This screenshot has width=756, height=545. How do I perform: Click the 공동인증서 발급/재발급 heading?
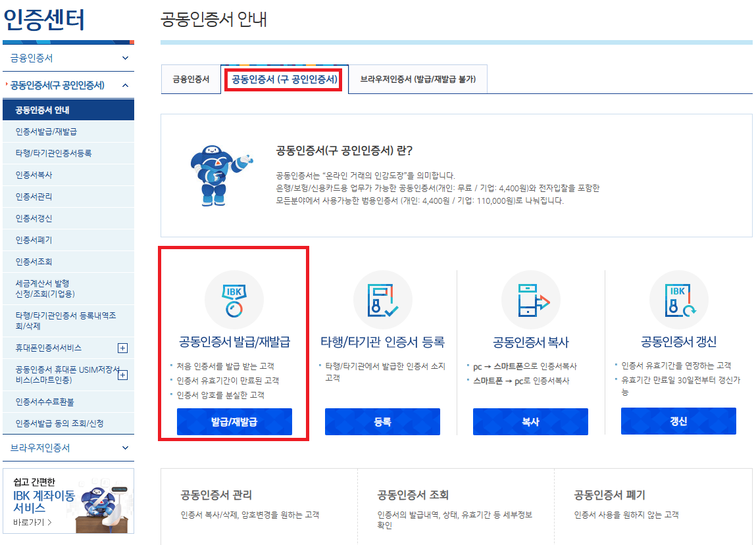(235, 342)
